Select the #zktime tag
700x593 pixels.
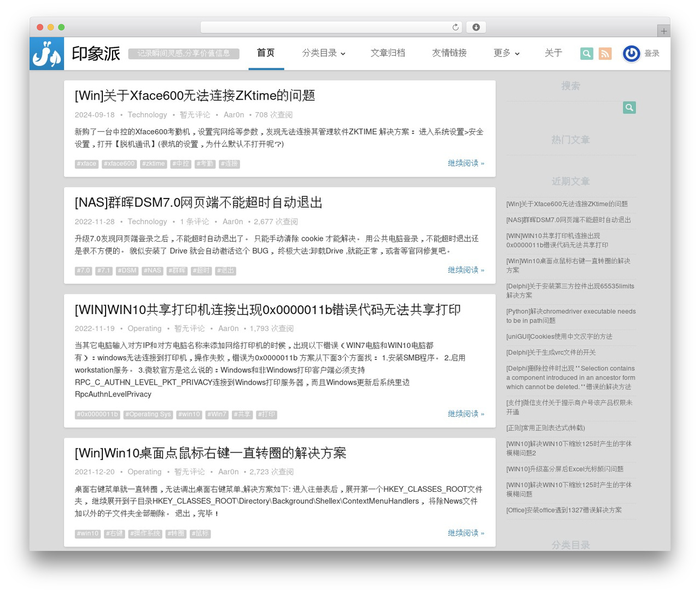(154, 164)
